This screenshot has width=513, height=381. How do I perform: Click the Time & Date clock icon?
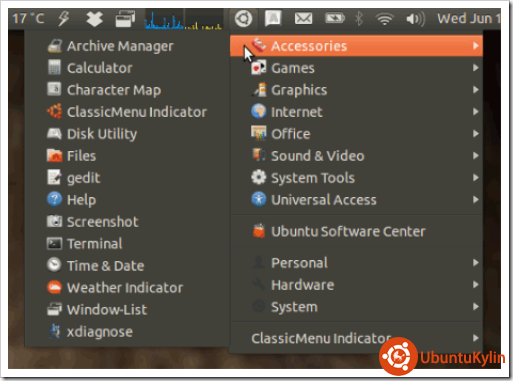coord(54,265)
